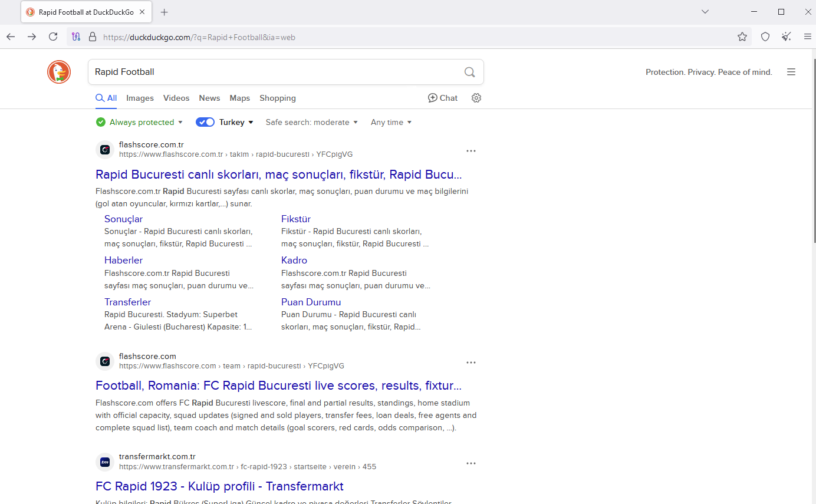This screenshot has height=504, width=816.
Task: Bookmark this page with star icon
Action: pos(742,37)
